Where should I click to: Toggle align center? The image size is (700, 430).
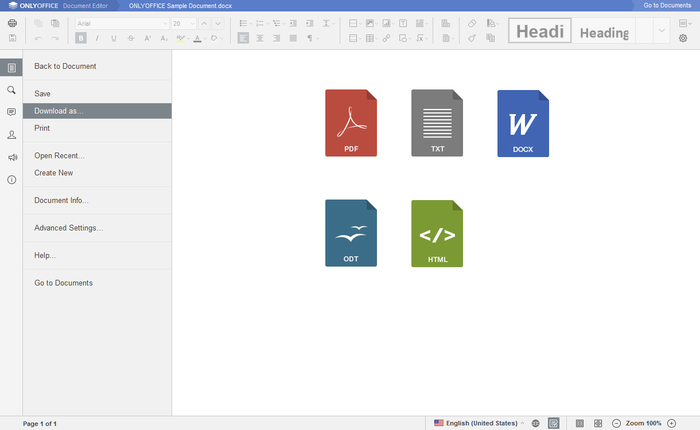259,38
